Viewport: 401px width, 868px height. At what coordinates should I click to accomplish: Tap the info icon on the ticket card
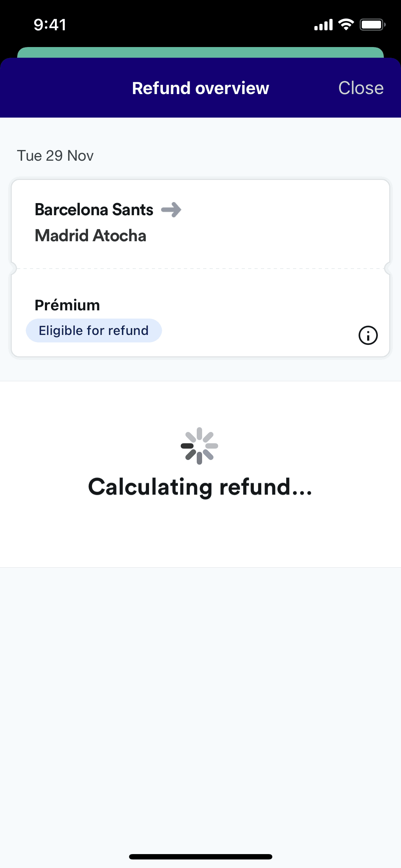pos(368,335)
